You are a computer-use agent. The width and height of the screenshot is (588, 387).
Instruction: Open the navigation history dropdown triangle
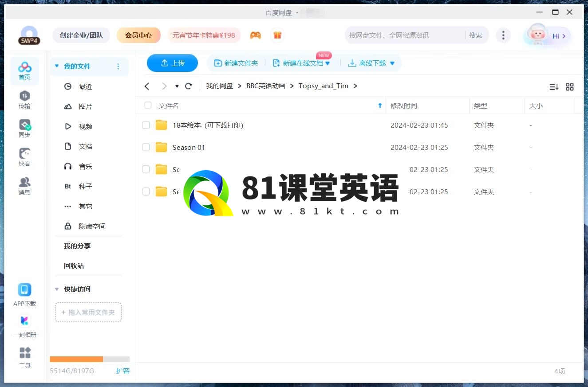[177, 86]
